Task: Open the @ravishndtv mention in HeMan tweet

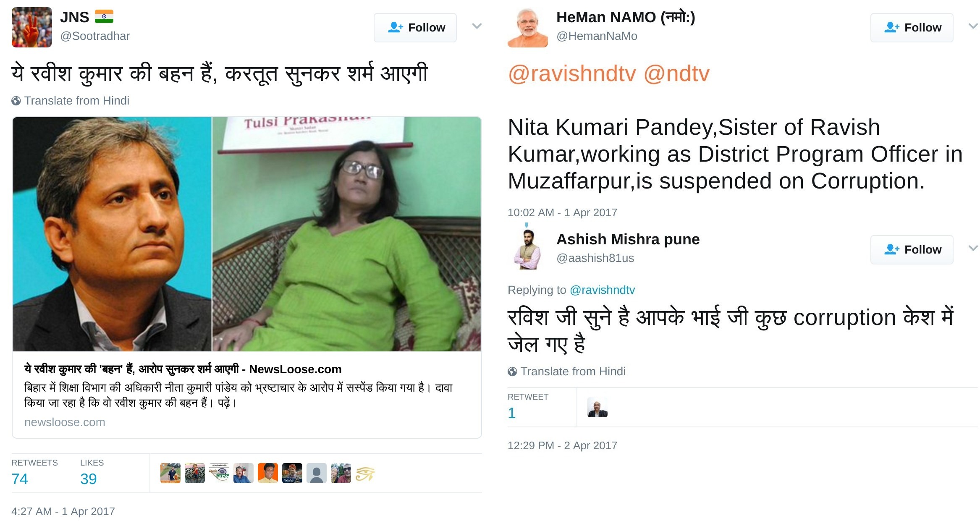Action: (572, 74)
